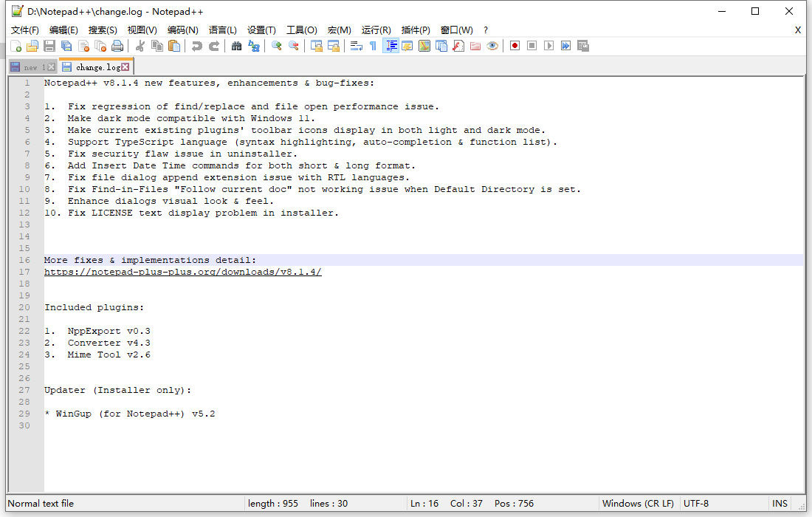Open the user defined language dialog
The width and height of the screenshot is (812, 517).
click(407, 46)
